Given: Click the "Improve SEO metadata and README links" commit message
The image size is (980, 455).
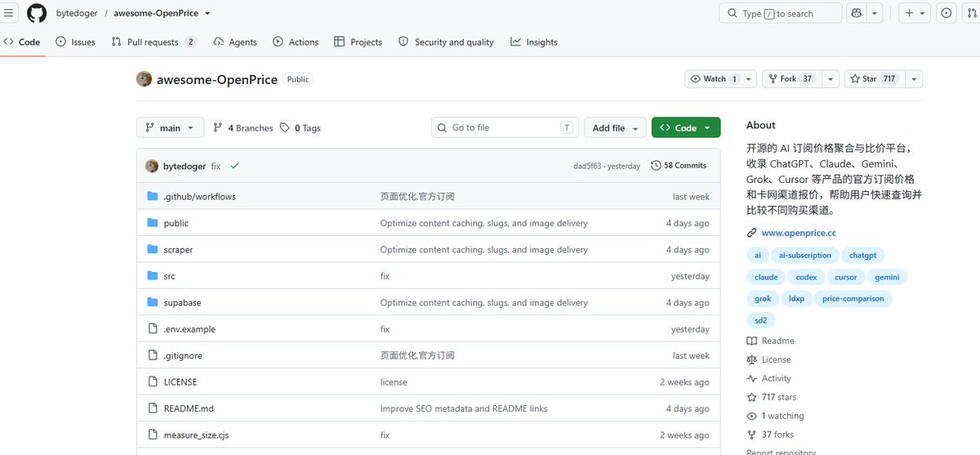Looking at the screenshot, I should coord(464,408).
